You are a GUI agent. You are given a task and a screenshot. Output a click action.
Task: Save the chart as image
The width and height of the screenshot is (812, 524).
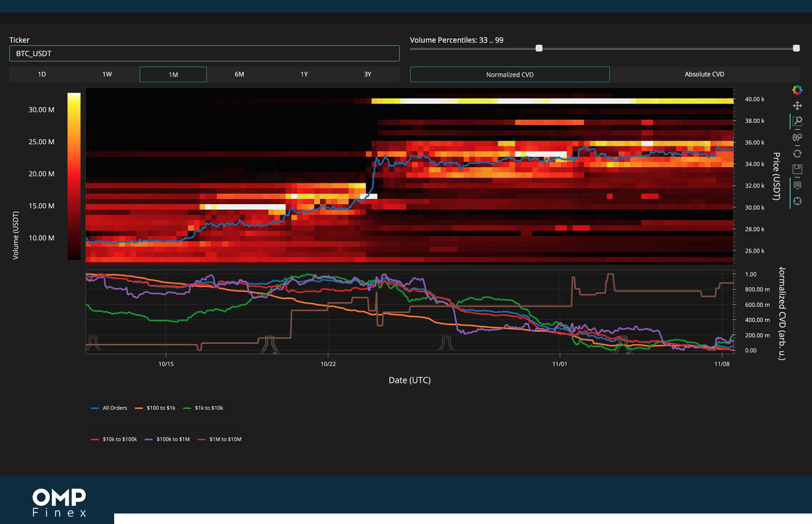tap(797, 169)
